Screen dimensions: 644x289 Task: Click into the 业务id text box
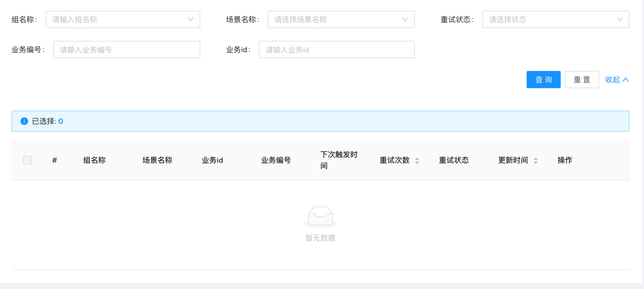[x=336, y=49]
